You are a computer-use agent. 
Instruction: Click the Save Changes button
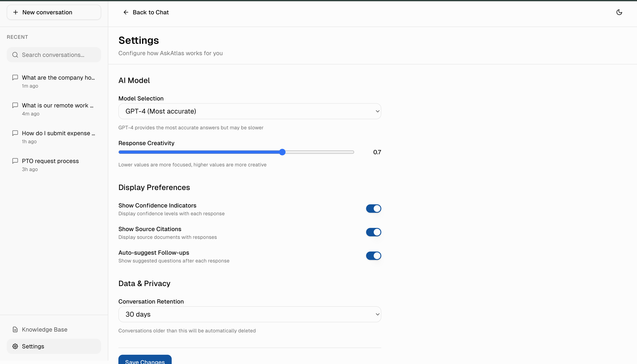pyautogui.click(x=145, y=361)
